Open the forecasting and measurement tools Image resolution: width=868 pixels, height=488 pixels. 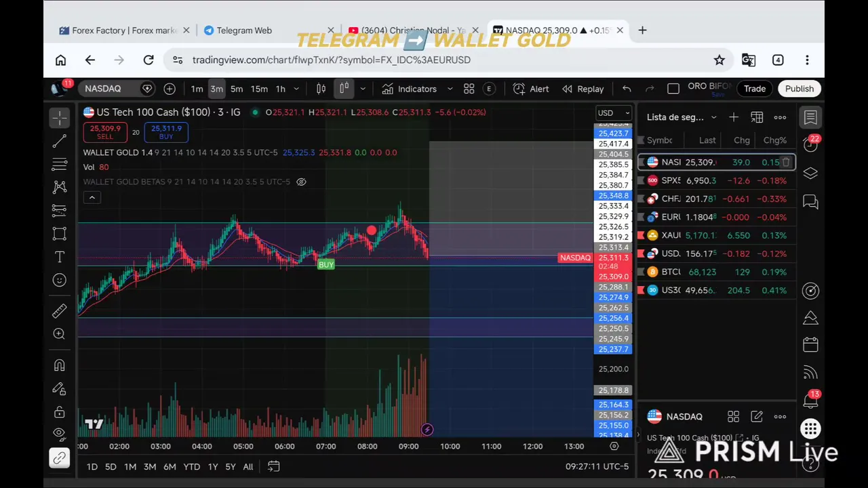coord(60,210)
